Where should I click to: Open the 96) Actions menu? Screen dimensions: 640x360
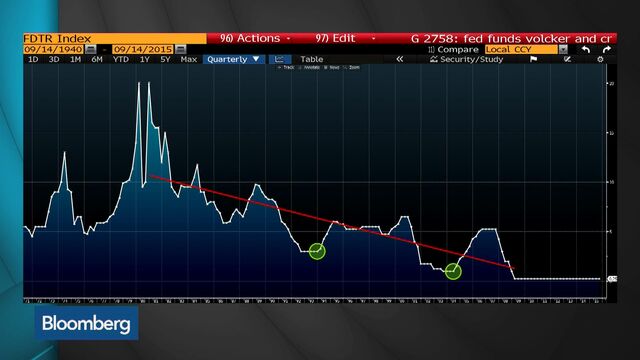[x=255, y=38]
